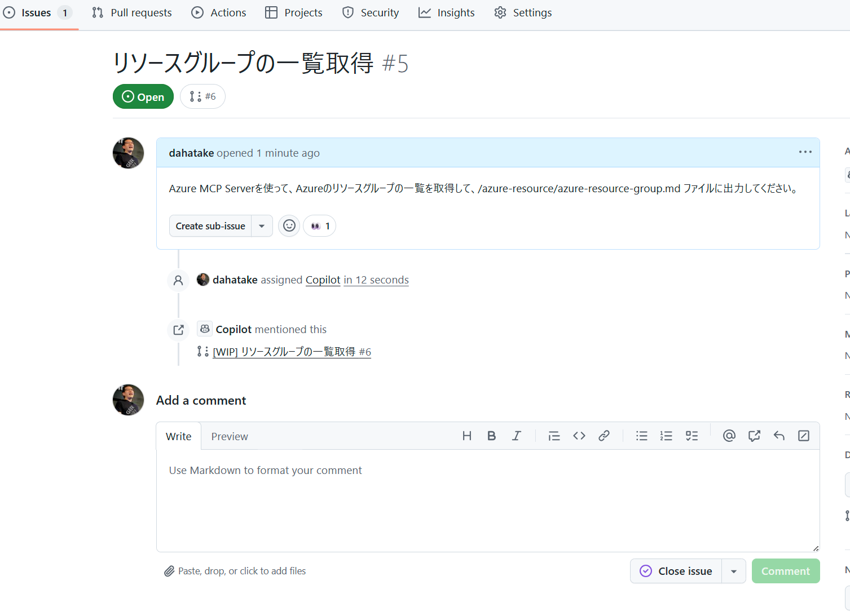Insert a hyperlink in the comment

604,436
